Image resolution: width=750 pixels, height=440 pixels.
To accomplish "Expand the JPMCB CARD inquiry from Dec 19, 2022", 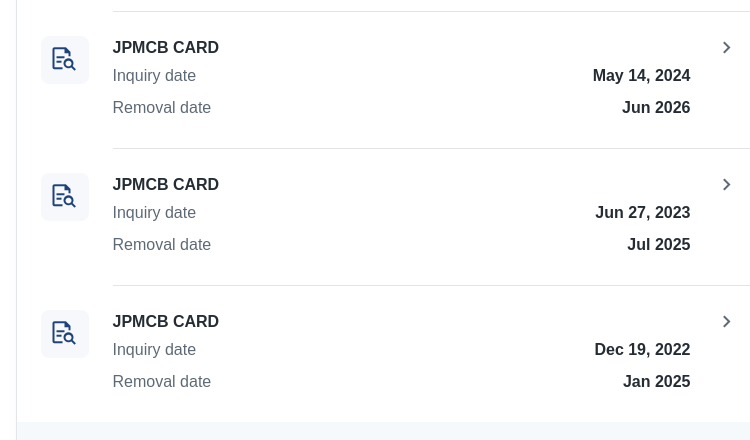I will click(x=726, y=321).
